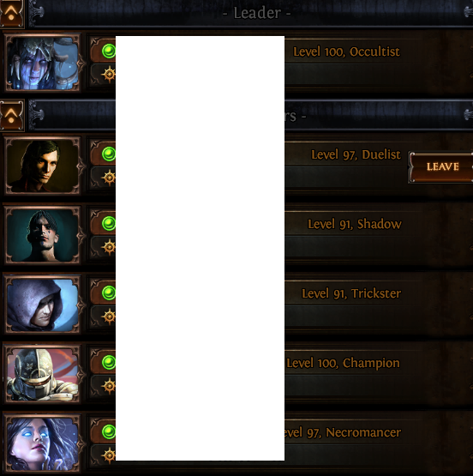This screenshot has height=476, width=473.
Task: Click the Level 91, Trickster label
Action: point(351,293)
